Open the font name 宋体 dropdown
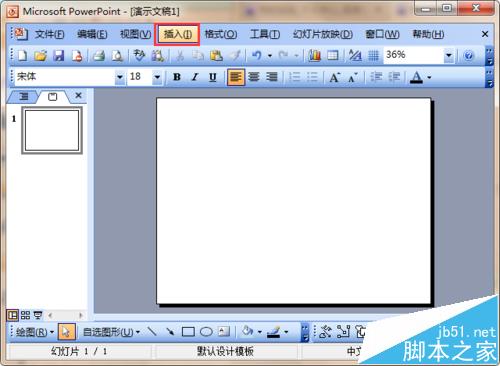 coord(119,77)
